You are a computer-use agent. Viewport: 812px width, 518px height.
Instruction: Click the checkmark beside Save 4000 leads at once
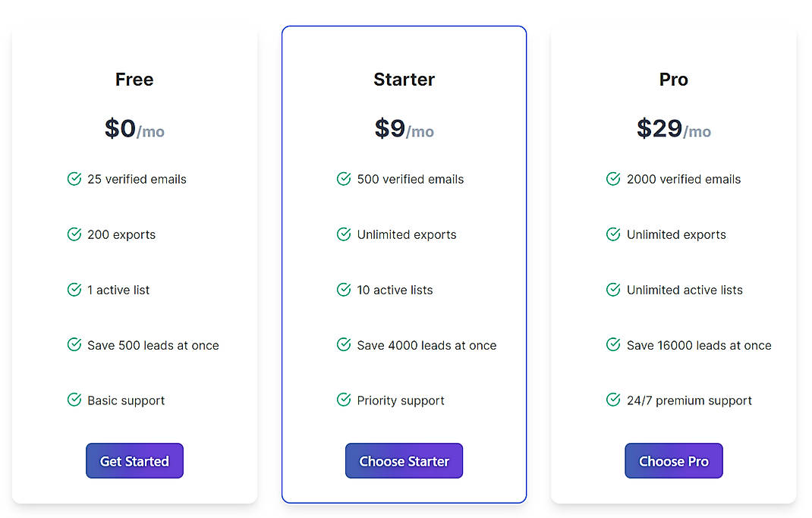point(343,345)
